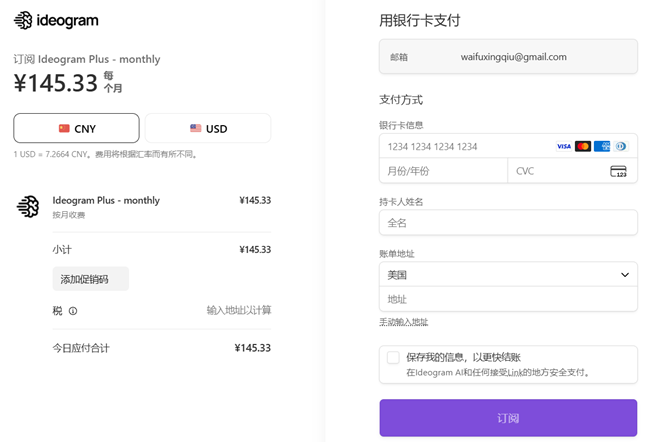Select CNY currency option
The width and height of the screenshot is (653, 442).
[76, 128]
